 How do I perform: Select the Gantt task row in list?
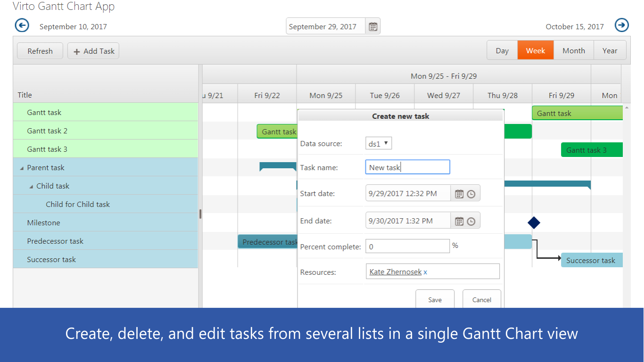(106, 112)
